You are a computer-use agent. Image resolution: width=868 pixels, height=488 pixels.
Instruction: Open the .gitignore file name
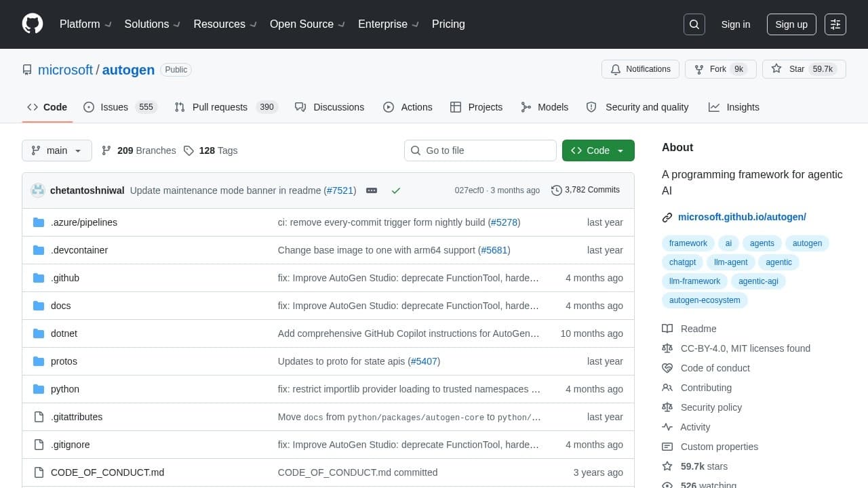[71, 445]
